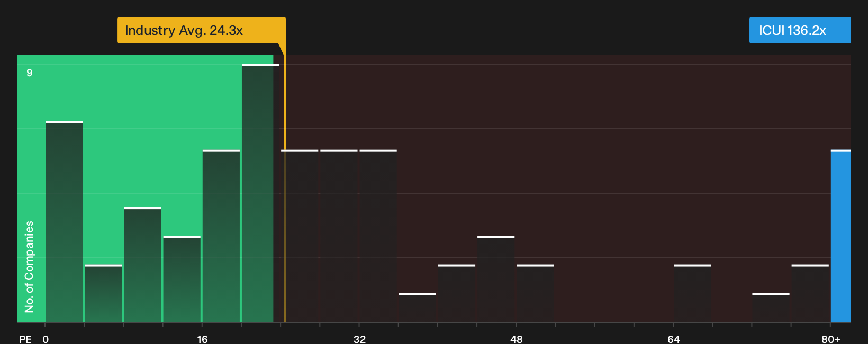This screenshot has height=344, width=868.
Task: Click the ICUI 136.2x label
Action: pyautogui.click(x=800, y=30)
